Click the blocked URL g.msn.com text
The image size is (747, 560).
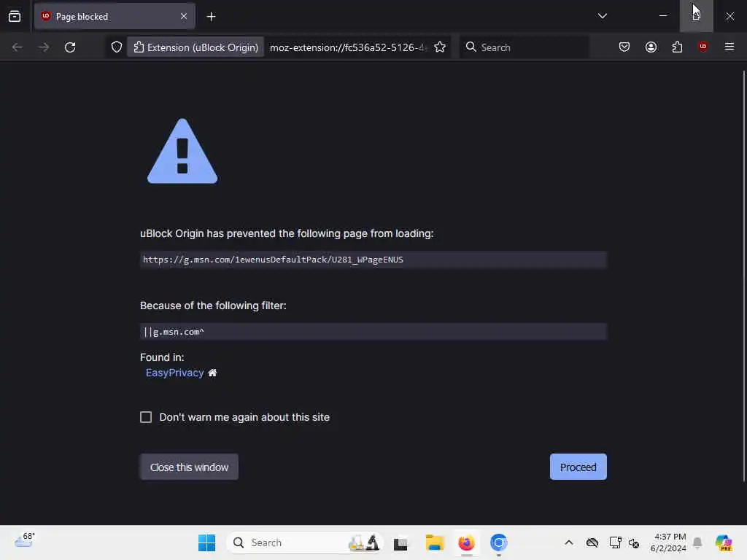coord(273,260)
